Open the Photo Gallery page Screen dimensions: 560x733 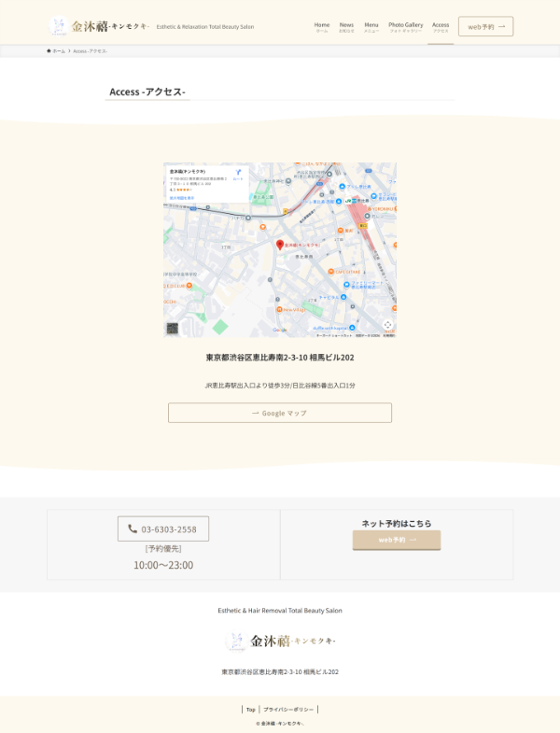[x=405, y=27]
